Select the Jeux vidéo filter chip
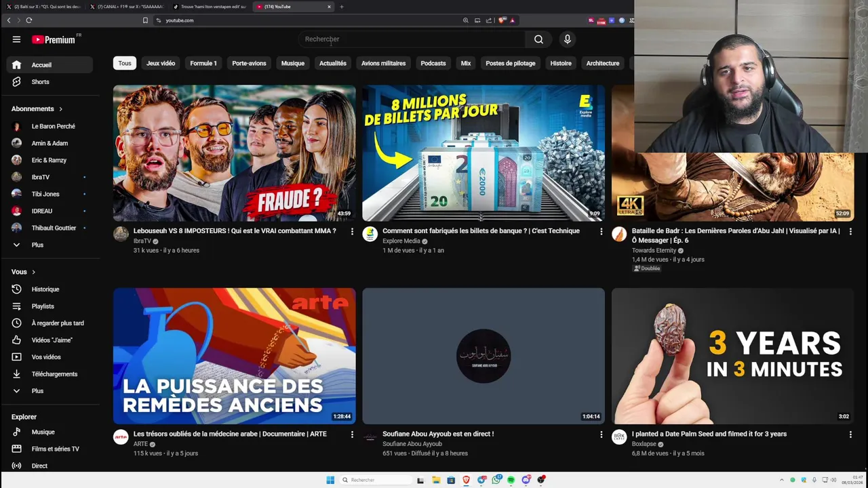The image size is (868, 488). click(x=161, y=64)
